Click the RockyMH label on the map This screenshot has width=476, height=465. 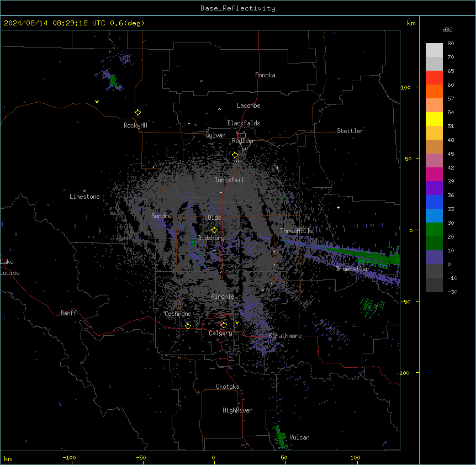point(135,125)
